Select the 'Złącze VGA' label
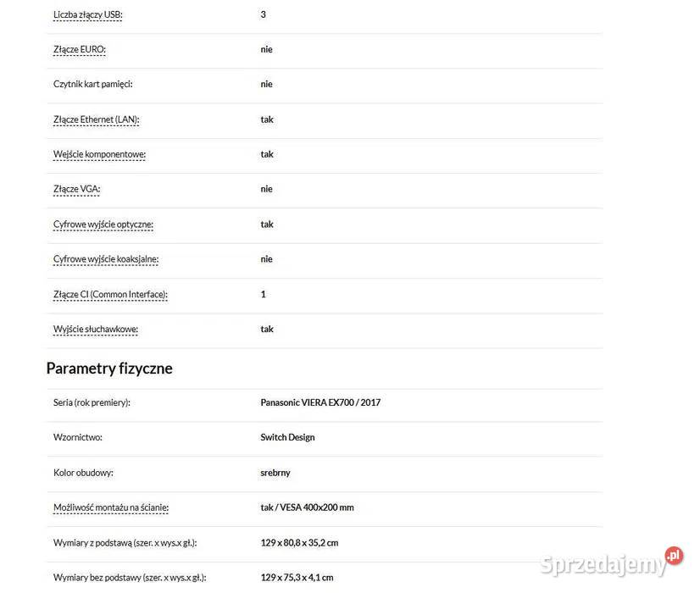 coord(76,189)
